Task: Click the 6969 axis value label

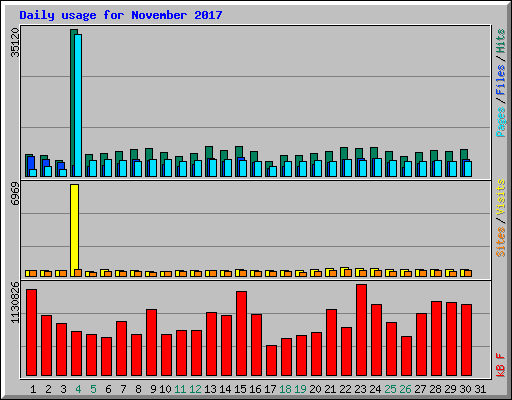Action: [15, 194]
